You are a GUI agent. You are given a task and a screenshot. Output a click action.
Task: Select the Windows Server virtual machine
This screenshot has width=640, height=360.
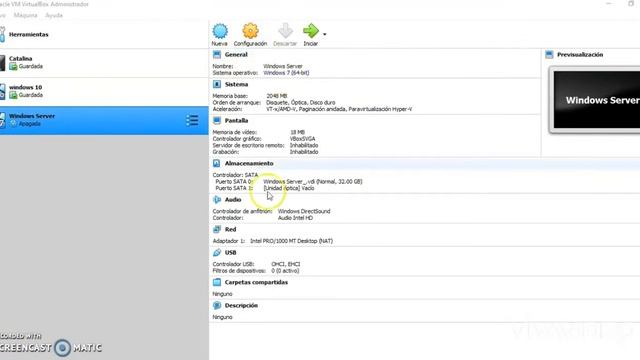[104, 120]
